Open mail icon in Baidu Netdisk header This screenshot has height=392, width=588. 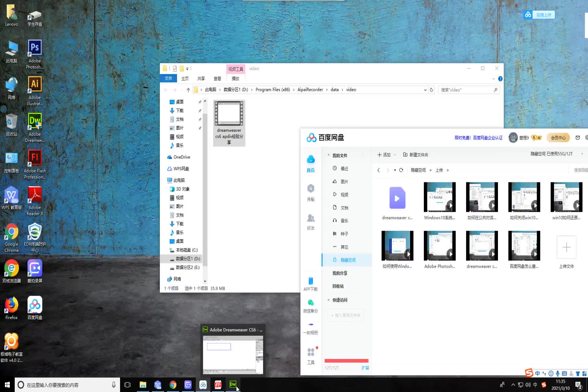coord(578,138)
